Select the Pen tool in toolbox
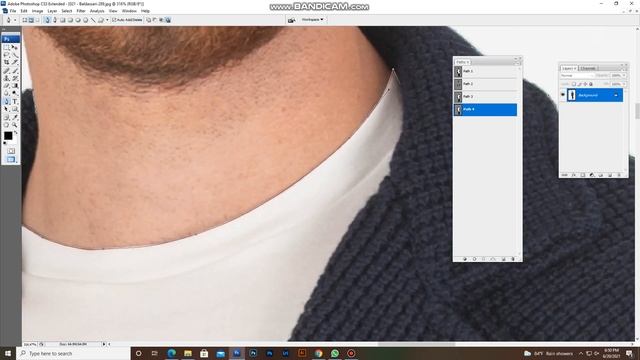This screenshot has height=360, width=640. [x=7, y=101]
